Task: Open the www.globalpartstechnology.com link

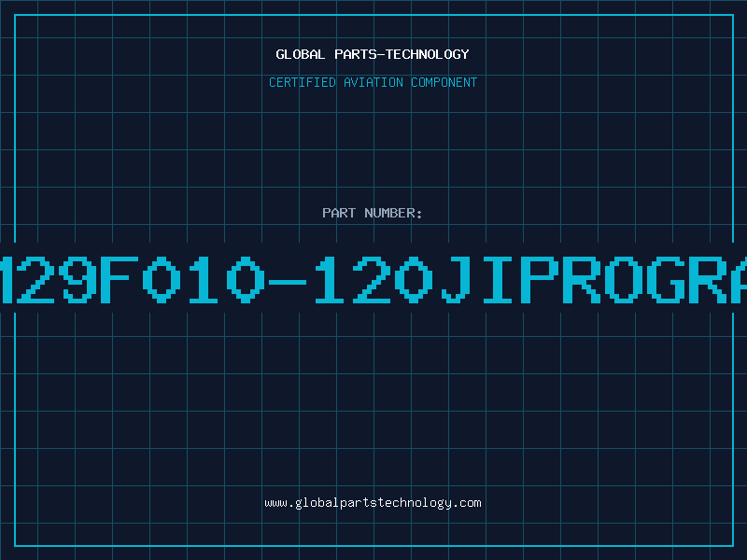Action: (x=373, y=503)
